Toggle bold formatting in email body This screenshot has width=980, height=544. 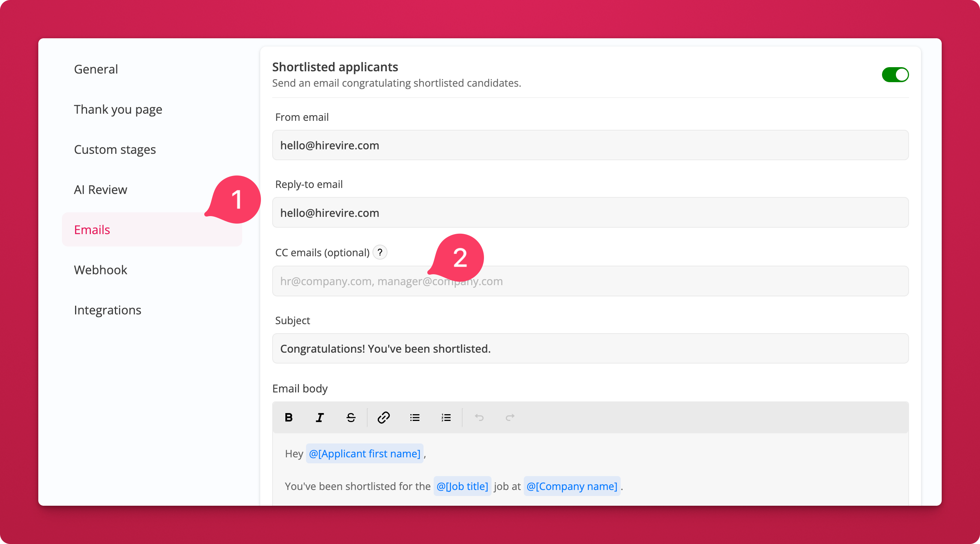tap(289, 418)
